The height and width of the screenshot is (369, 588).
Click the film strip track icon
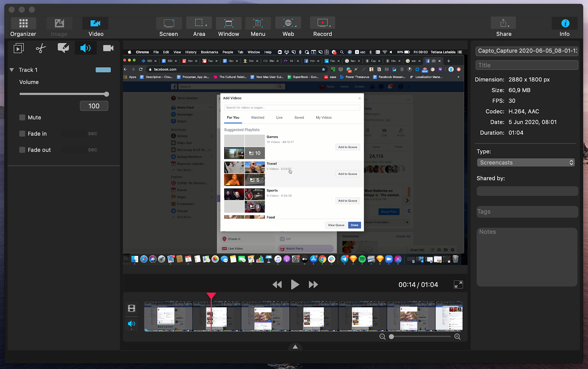click(132, 308)
